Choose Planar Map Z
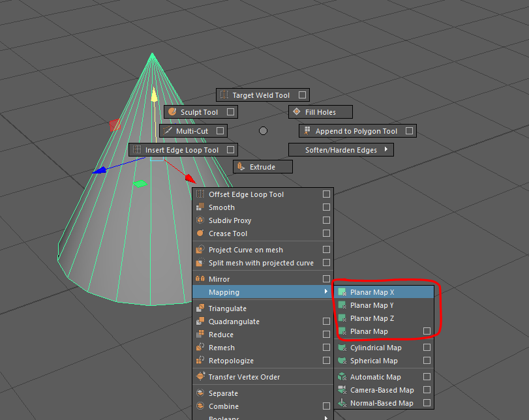The image size is (529, 420). tap(385, 318)
